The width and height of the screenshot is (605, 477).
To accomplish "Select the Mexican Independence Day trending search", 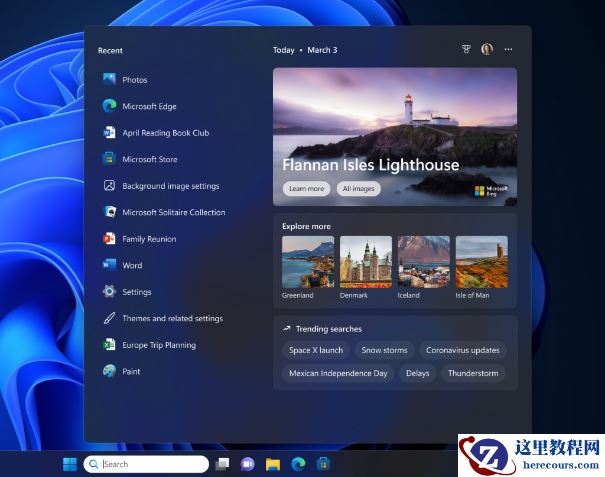I will pos(338,373).
